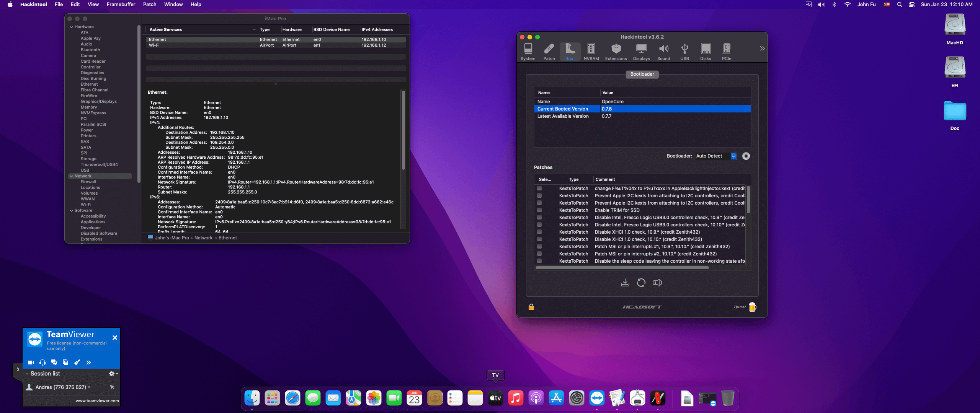Open the MacHD drive on the desktop
Image resolution: width=980 pixels, height=413 pixels.
[x=955, y=29]
